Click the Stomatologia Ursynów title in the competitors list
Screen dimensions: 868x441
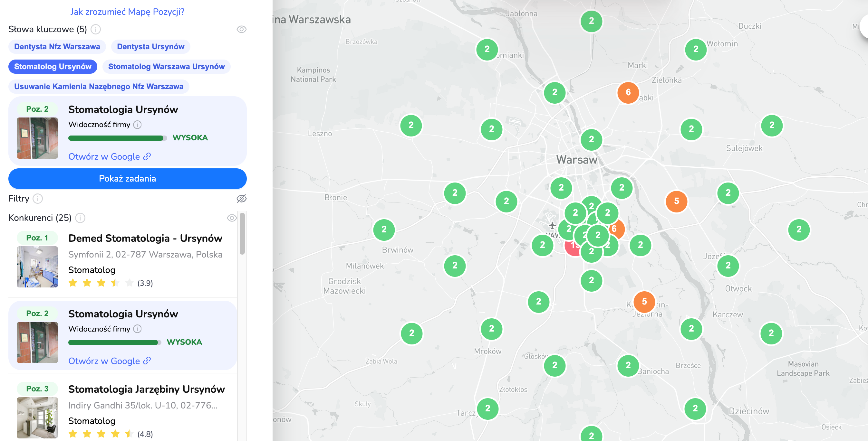[x=123, y=314]
